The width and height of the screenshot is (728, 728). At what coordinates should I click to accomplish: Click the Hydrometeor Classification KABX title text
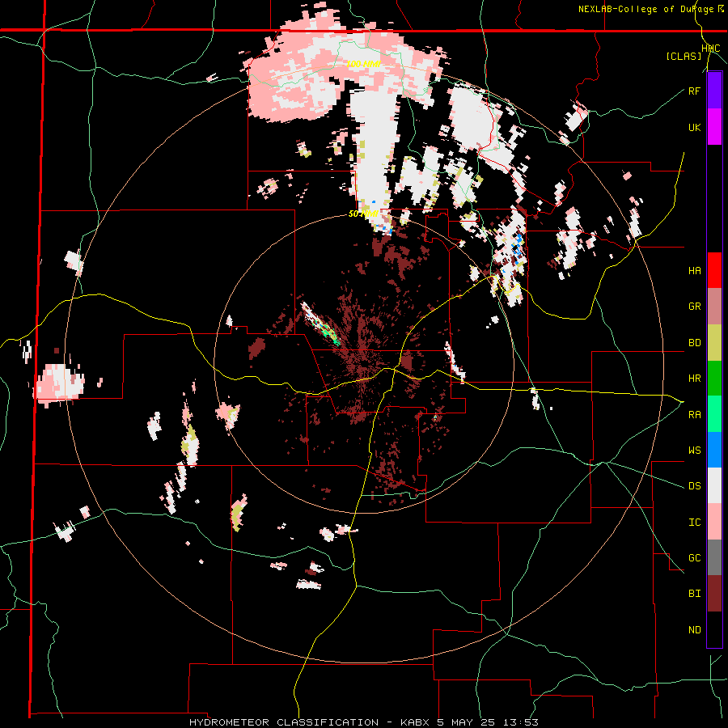(x=363, y=722)
